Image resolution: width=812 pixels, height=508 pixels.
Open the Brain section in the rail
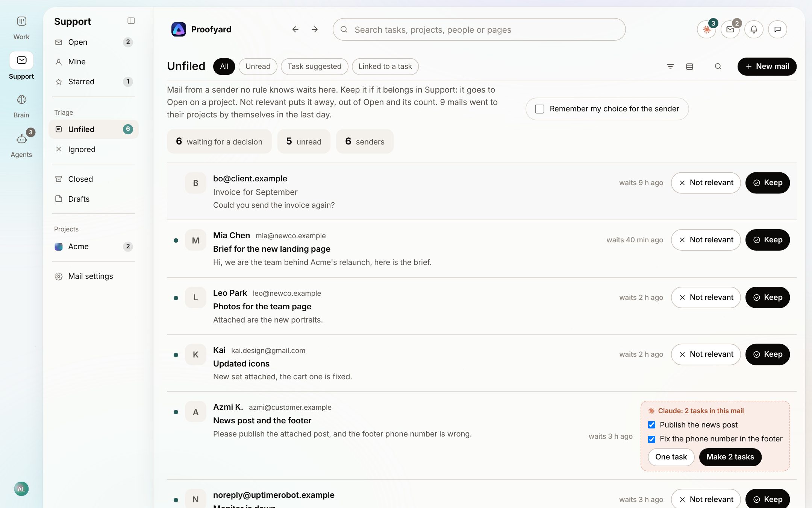[21, 106]
